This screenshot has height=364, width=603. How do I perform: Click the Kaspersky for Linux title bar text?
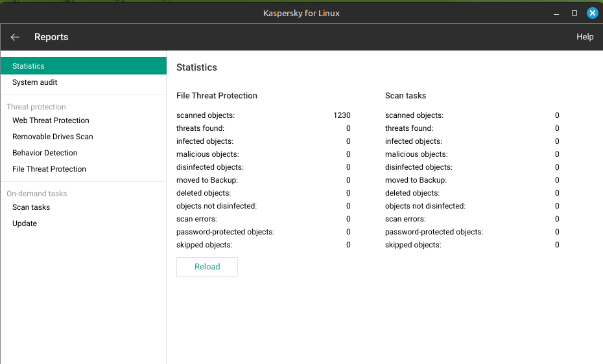(301, 13)
